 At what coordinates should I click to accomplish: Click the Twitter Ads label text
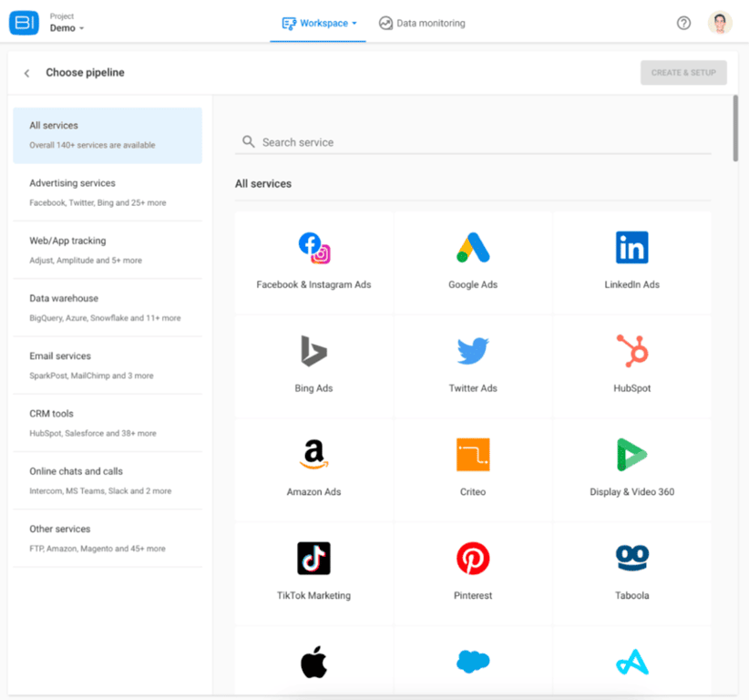pos(473,388)
